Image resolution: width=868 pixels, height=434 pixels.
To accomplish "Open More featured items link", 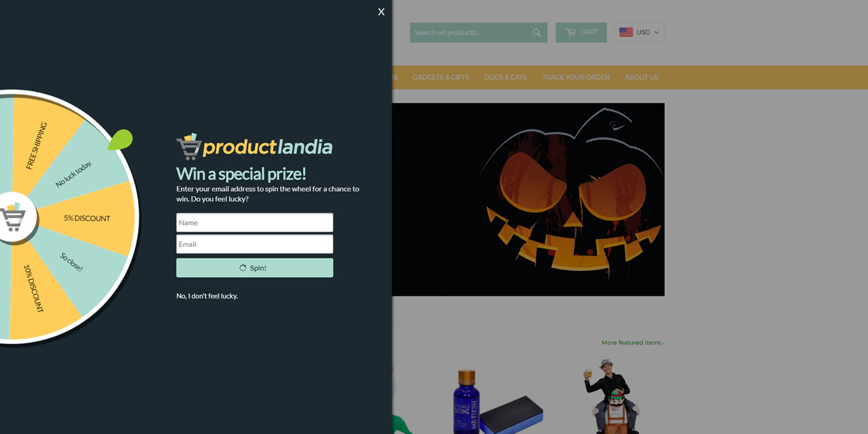I will (x=633, y=343).
